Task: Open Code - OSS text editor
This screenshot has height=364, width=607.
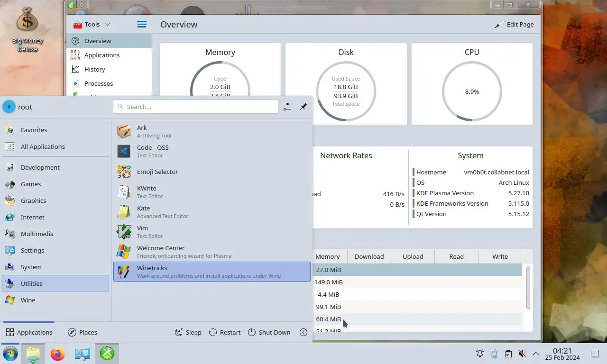Action: (x=212, y=151)
